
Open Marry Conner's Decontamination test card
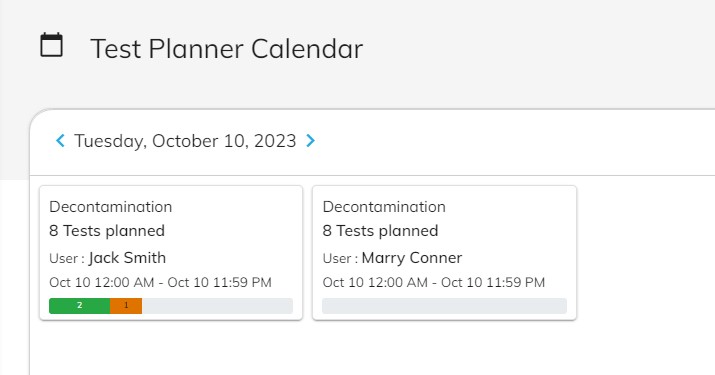pyautogui.click(x=445, y=253)
